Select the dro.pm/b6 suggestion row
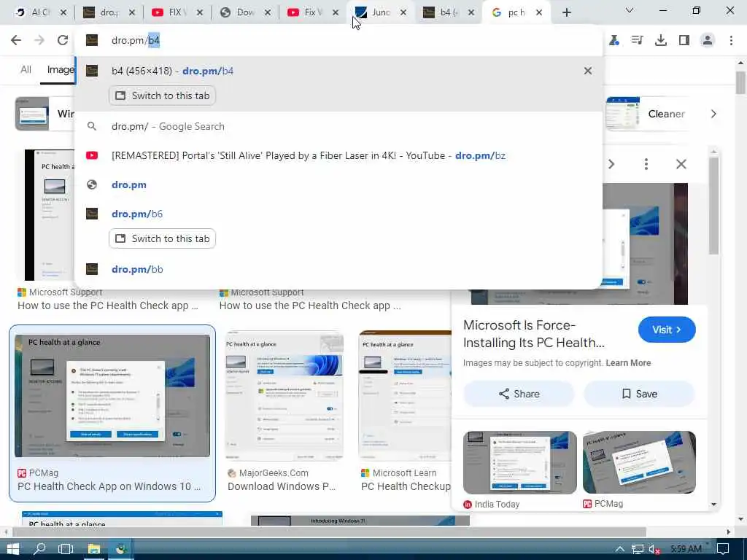Viewport: 747px width, 560px height. tap(338, 214)
